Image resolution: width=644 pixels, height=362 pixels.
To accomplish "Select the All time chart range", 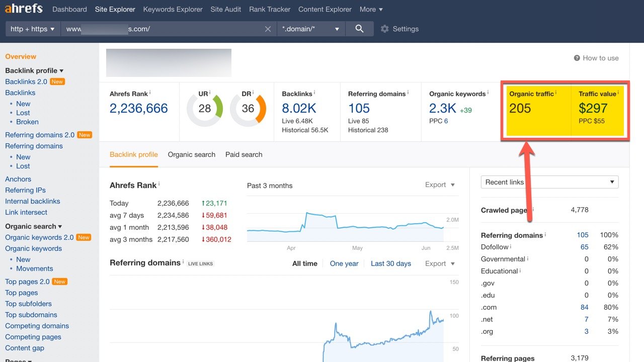I will click(305, 263).
